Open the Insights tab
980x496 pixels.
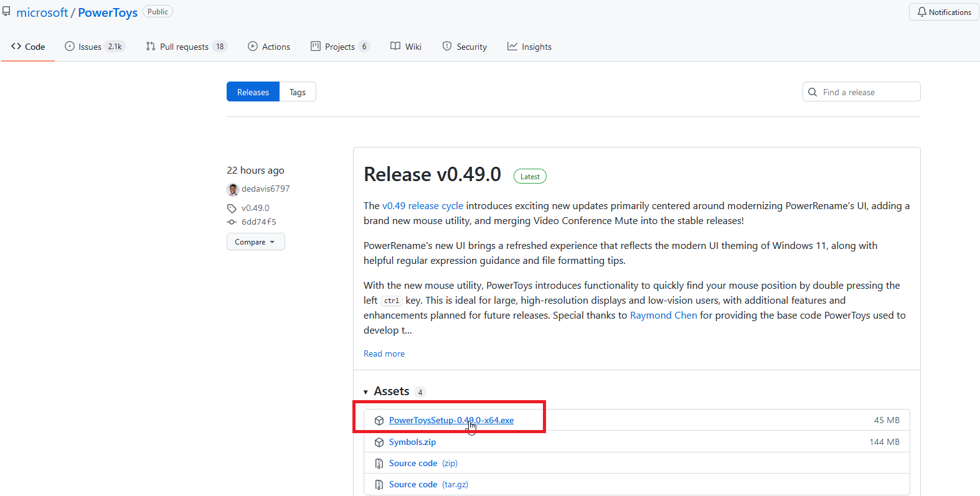529,47
